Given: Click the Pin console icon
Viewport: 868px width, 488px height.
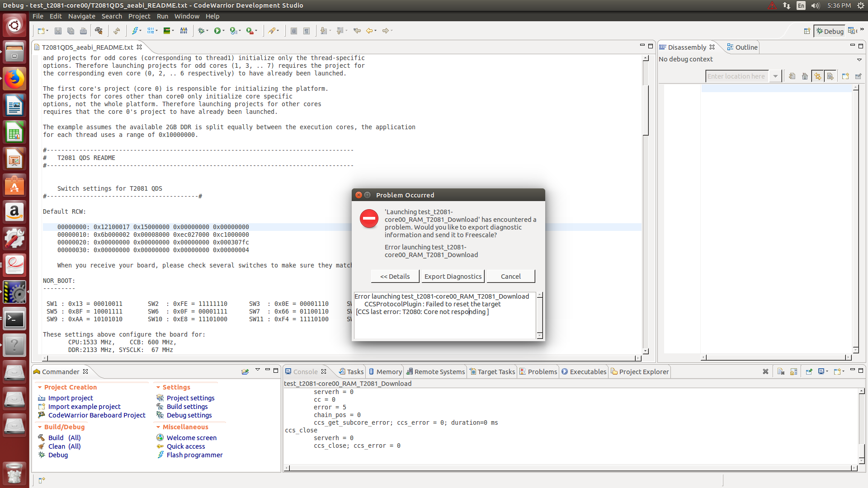Looking at the screenshot, I should point(809,371).
